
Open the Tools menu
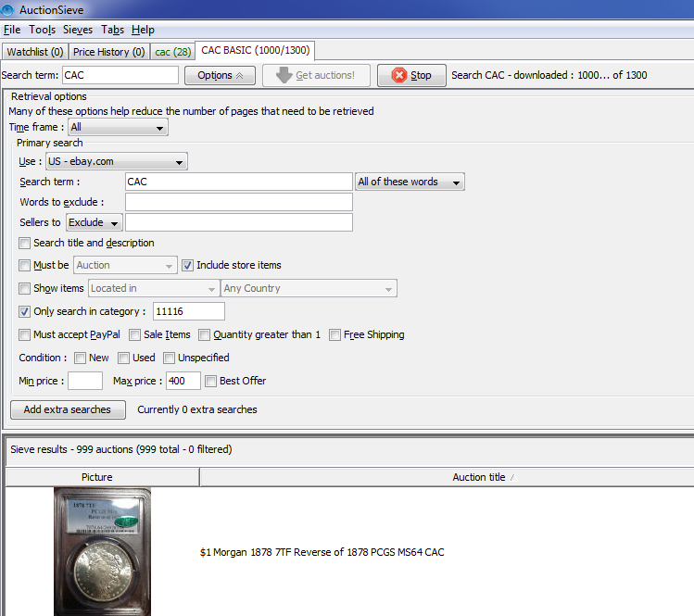point(42,30)
